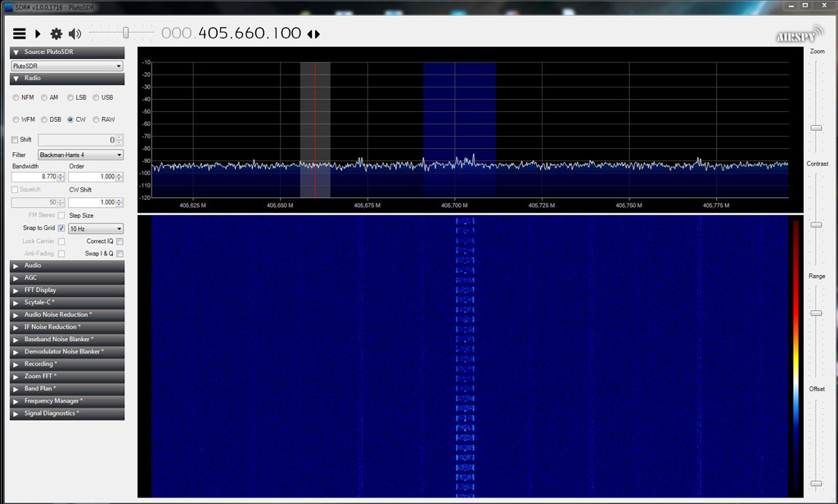The image size is (838, 504).
Task: Expand the AGC panel
Action: coord(67,278)
